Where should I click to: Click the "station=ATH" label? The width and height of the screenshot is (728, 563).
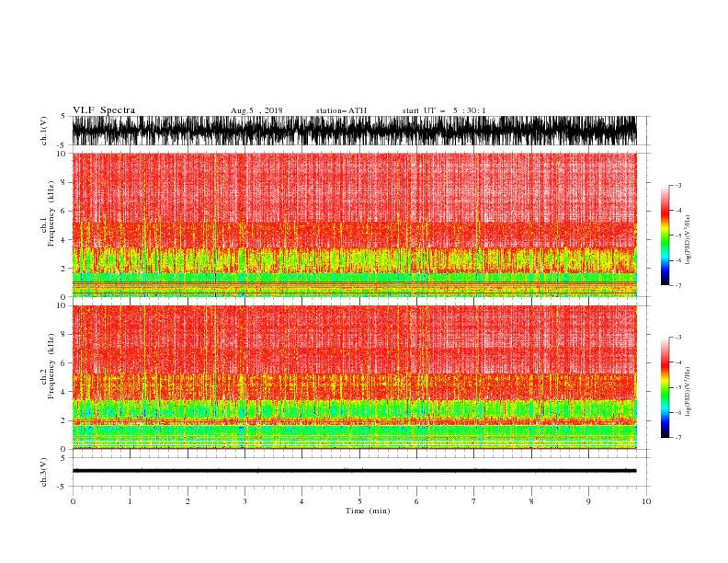point(341,110)
